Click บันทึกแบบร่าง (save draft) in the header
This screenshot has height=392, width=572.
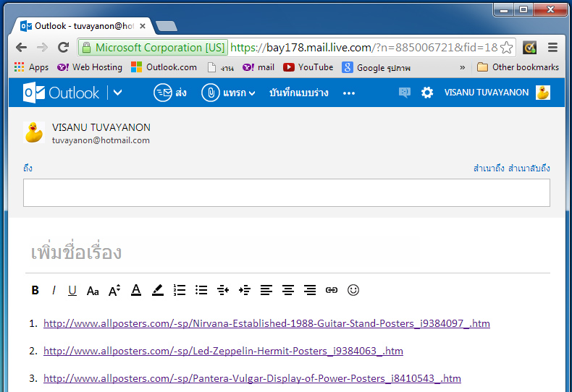coord(298,93)
